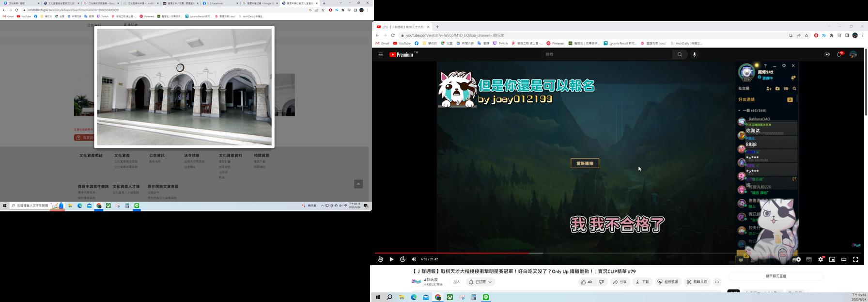Open 法令規章 footer heading link
868x302 pixels.
coord(192,156)
